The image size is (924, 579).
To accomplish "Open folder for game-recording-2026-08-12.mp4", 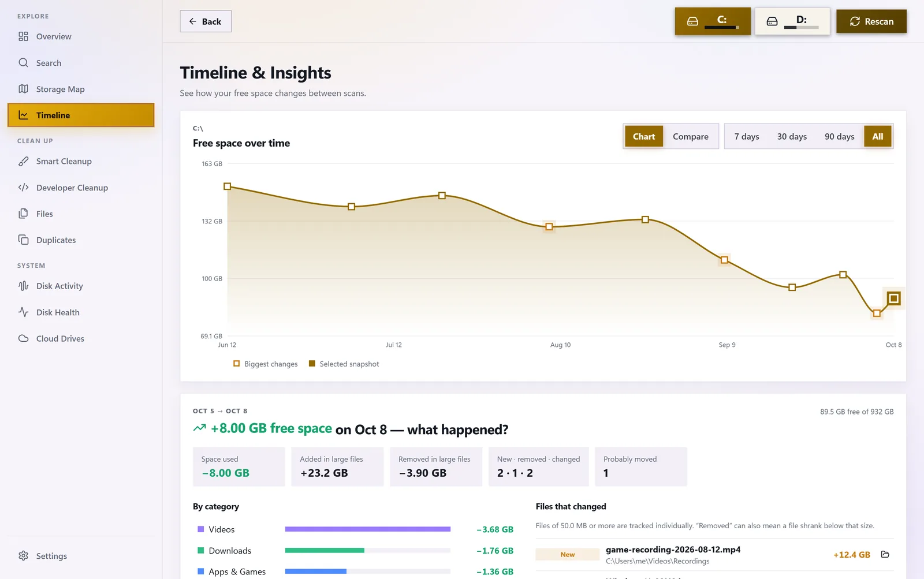I will (885, 554).
